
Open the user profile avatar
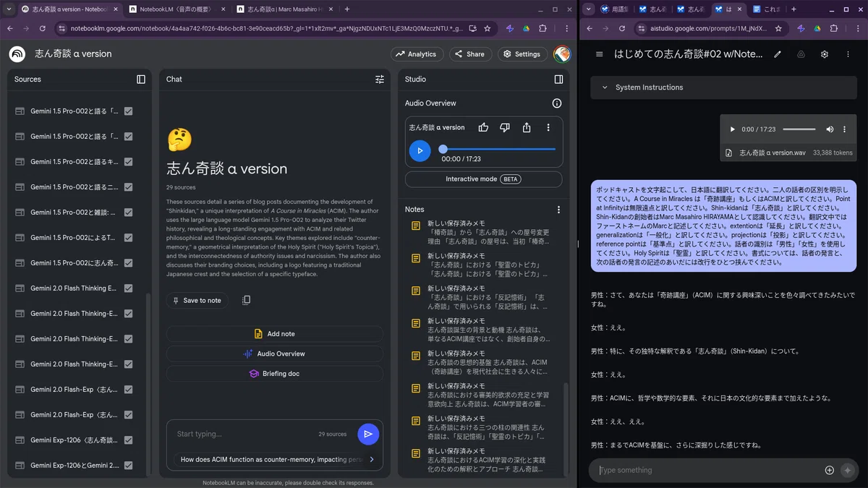point(562,54)
